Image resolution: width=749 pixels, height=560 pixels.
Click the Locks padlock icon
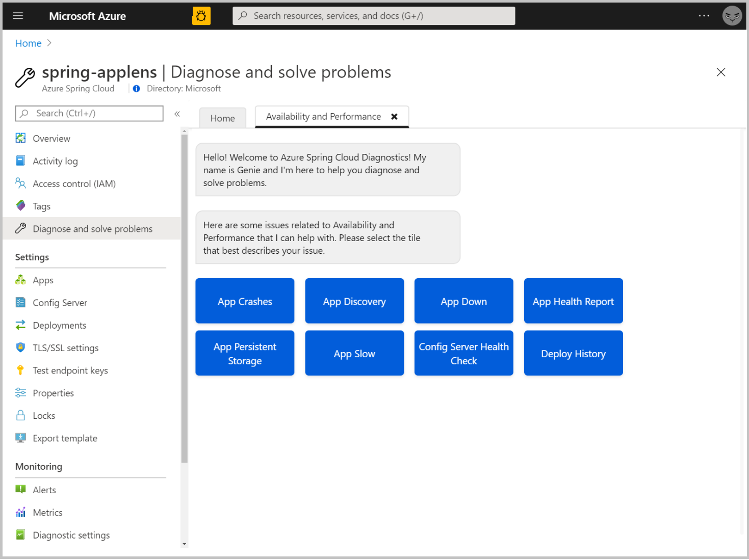20,415
